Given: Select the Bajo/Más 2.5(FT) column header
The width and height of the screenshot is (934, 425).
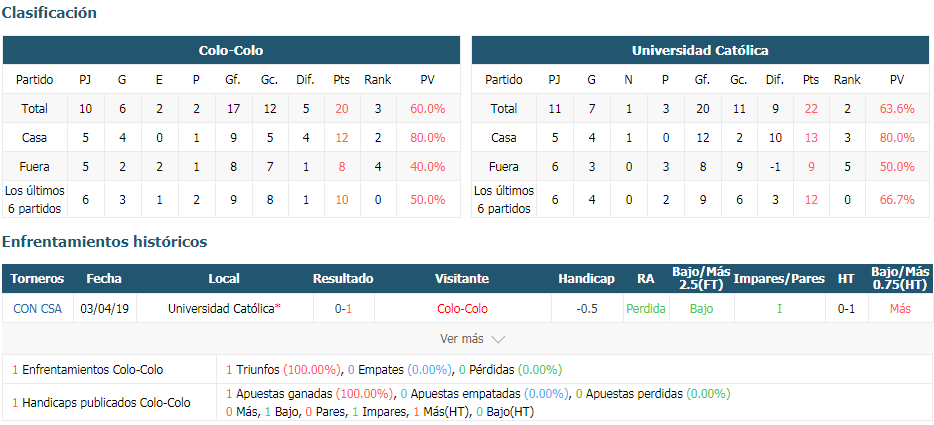Looking at the screenshot, I should pyautogui.click(x=702, y=278).
